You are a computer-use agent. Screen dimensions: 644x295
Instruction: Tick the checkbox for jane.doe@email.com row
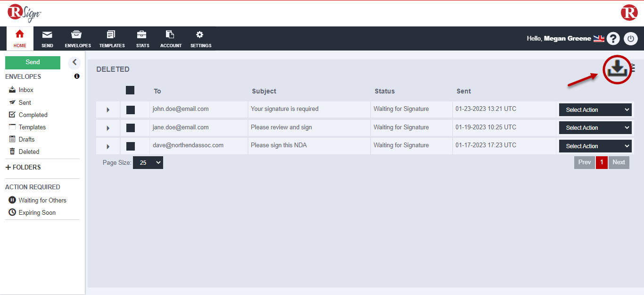click(131, 128)
